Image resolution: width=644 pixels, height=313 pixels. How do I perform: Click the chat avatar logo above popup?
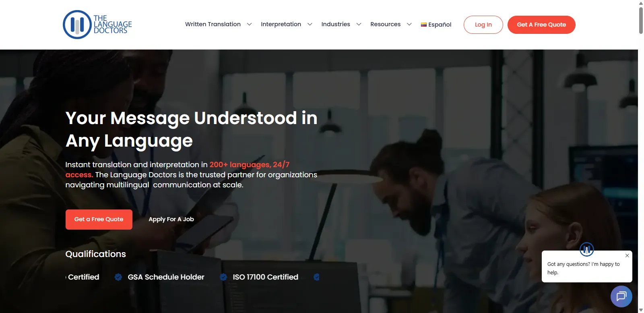coord(586,249)
